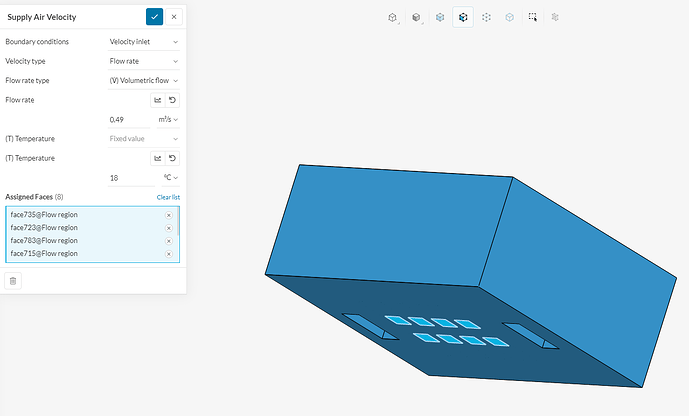Toggle node selection mode in toolbar
The height and width of the screenshot is (416, 689).
pyautogui.click(x=486, y=17)
